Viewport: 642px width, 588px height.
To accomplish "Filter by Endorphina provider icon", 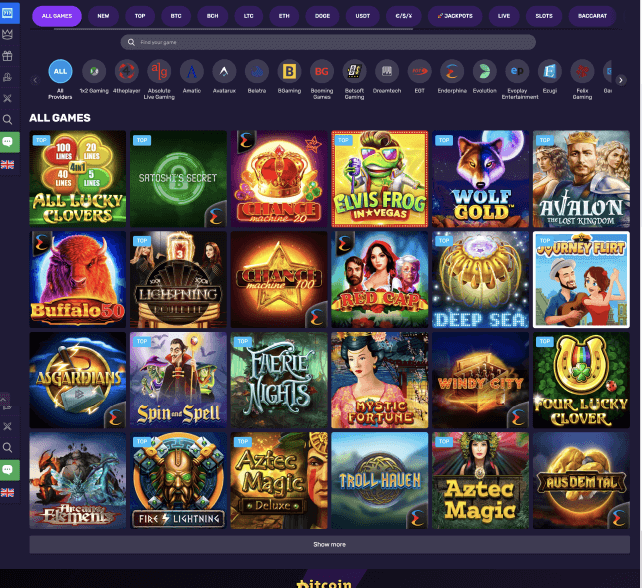I will tap(452, 72).
